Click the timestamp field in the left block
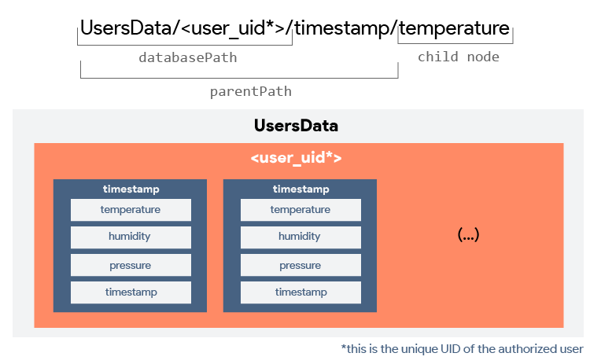Viewport: 590px width, 364px height. pyautogui.click(x=131, y=292)
